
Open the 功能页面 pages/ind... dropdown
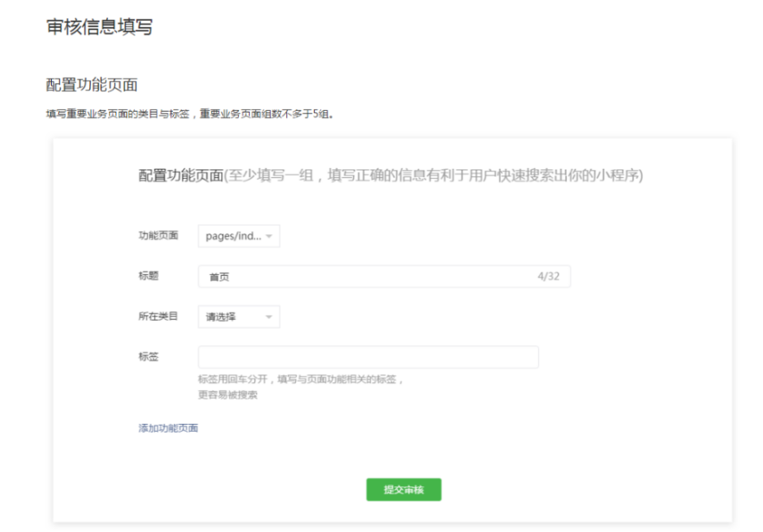point(239,236)
